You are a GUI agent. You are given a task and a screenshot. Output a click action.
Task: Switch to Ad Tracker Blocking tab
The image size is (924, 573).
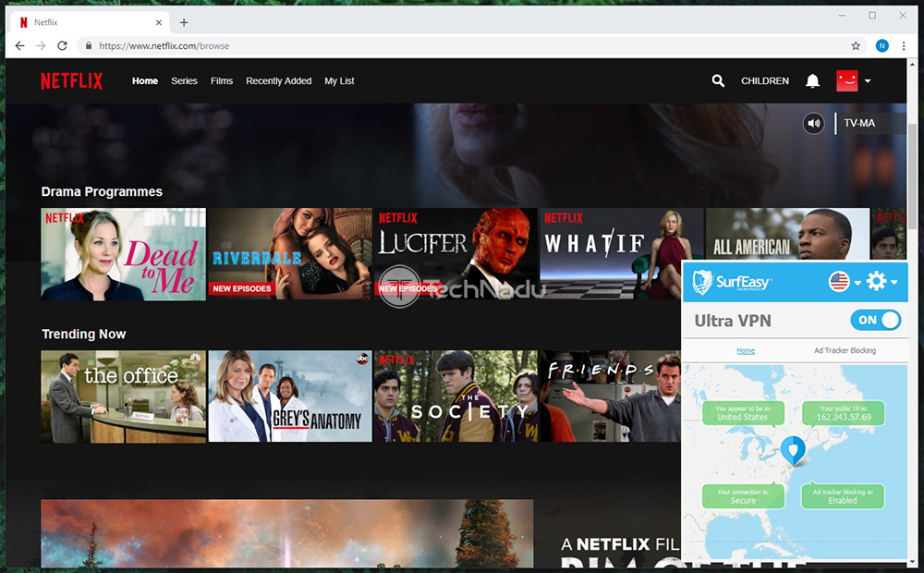coord(845,350)
